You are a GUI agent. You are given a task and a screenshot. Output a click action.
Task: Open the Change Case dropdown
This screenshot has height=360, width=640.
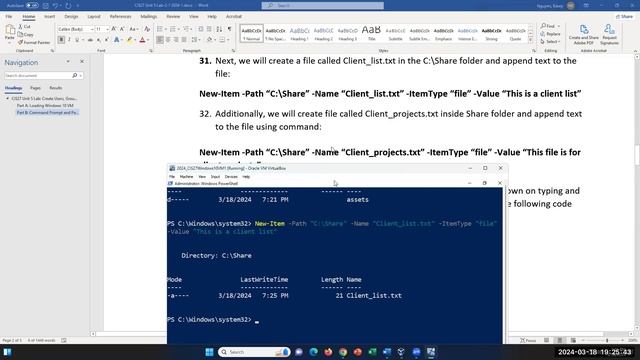pyautogui.click(x=133, y=29)
